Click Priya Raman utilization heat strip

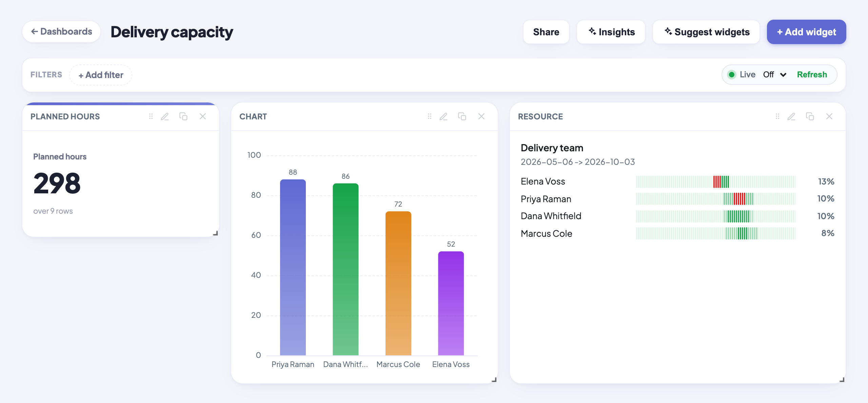pyautogui.click(x=716, y=199)
